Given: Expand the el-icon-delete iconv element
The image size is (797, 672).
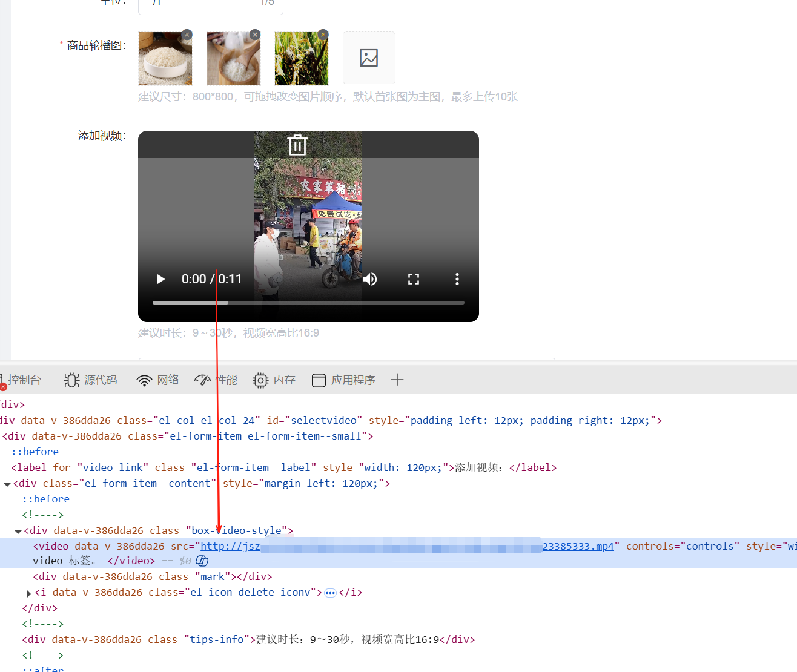Looking at the screenshot, I should point(28,593).
